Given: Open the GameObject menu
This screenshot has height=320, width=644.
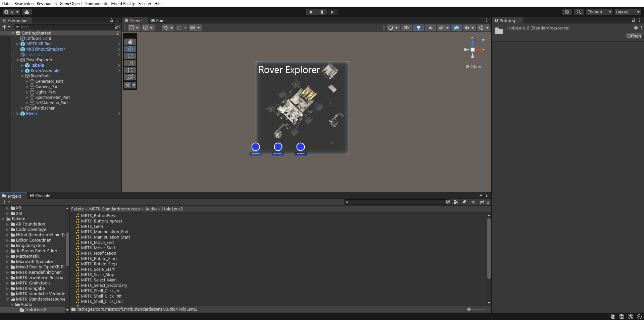Looking at the screenshot, I should 70,4.
